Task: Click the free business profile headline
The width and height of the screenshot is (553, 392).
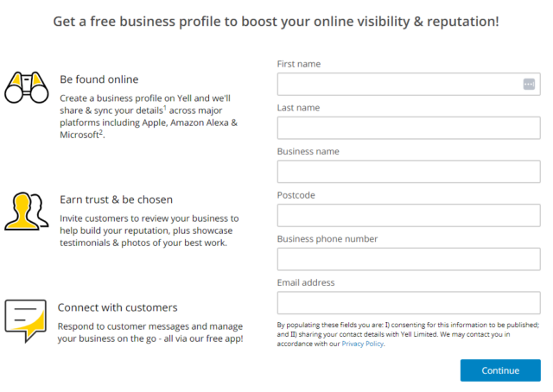Action: (276, 21)
